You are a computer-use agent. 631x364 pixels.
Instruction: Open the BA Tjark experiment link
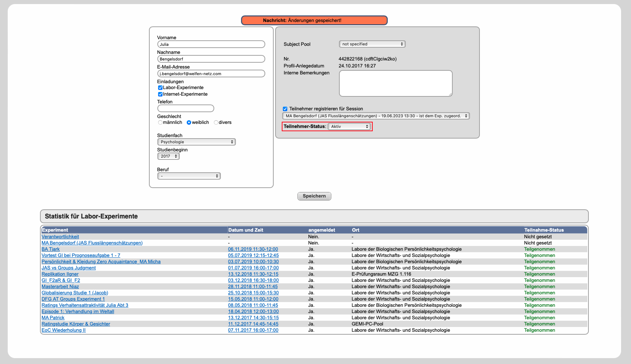[51, 249]
